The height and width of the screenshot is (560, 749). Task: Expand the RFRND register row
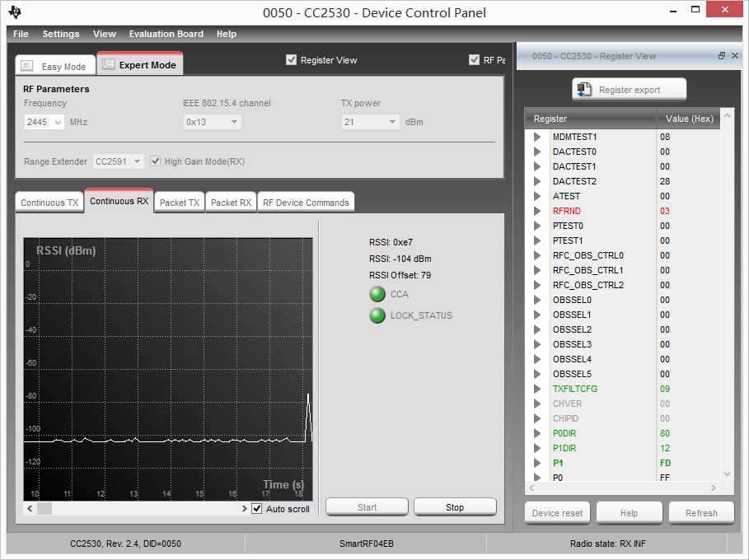537,211
